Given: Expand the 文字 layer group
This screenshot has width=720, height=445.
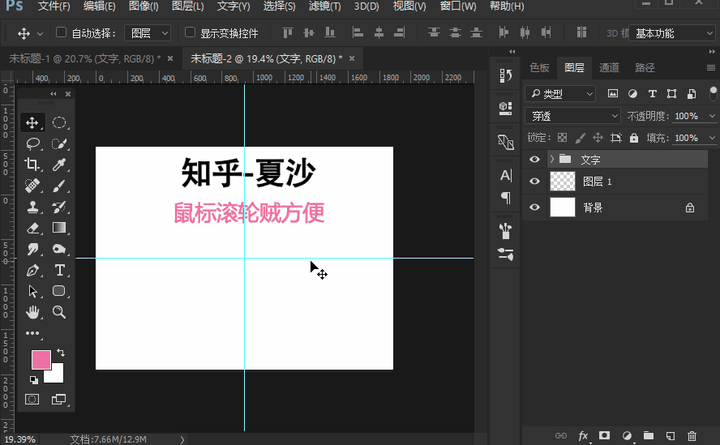Looking at the screenshot, I should (x=551, y=159).
